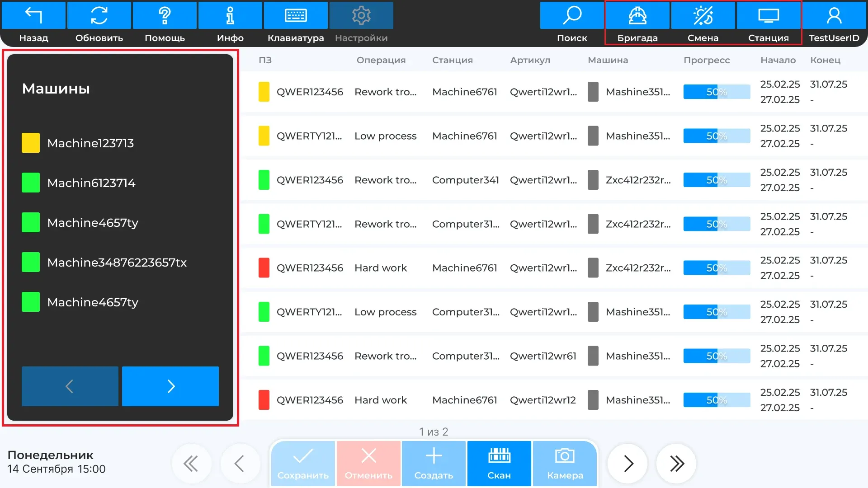Jump to last page double arrow
This screenshot has height=488, width=868.
coord(677,464)
